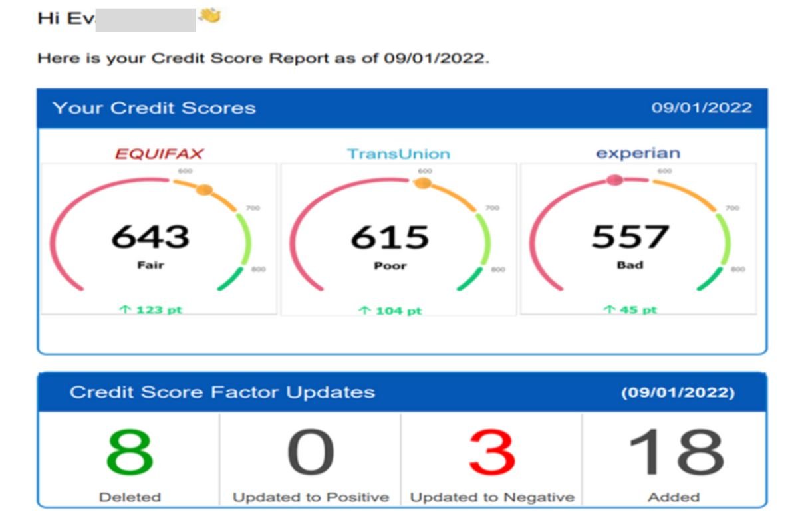Click the Added label
Image resolution: width=798 pixels, height=532 pixels.
point(674,497)
